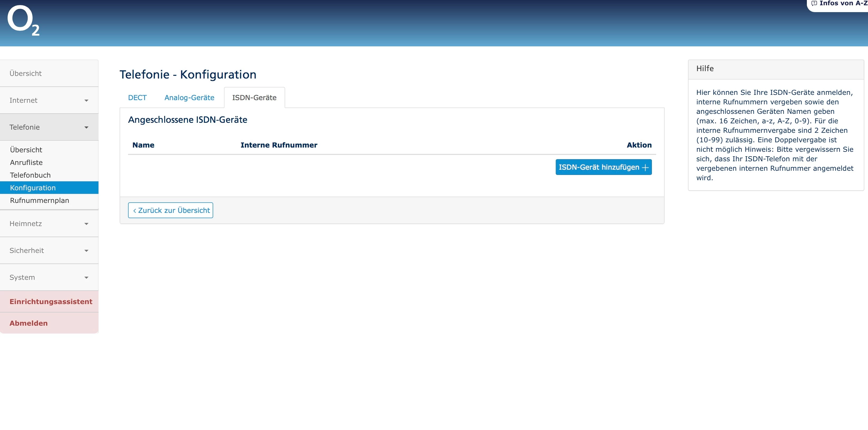
Task: Click the O2 logo
Action: coord(23,20)
